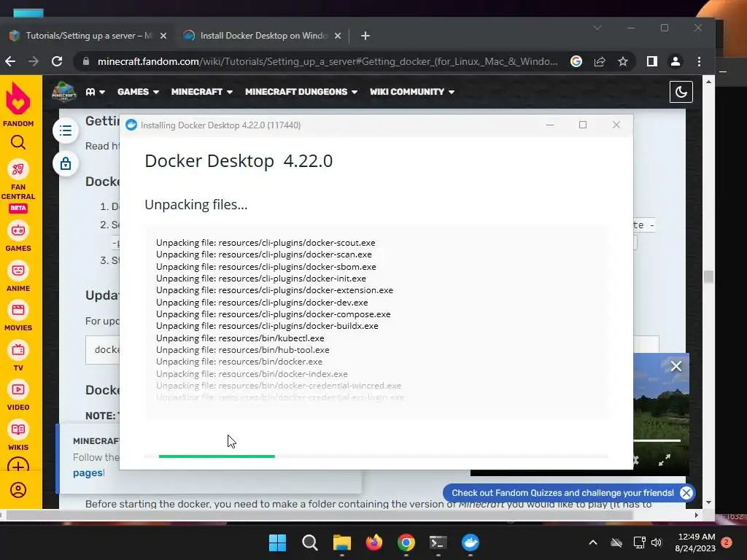Image resolution: width=747 pixels, height=560 pixels.
Task: Expand the Explore book icon dropdown
Action: [x=96, y=91]
